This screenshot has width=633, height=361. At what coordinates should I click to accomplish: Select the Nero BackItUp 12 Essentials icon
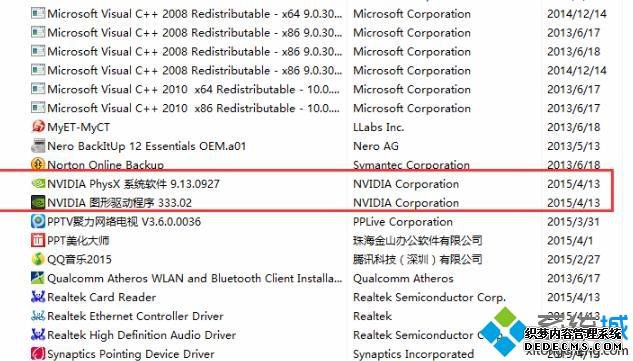(38, 146)
